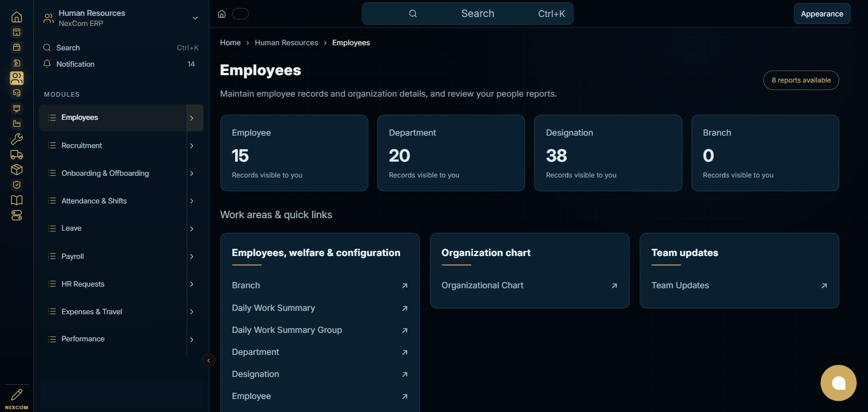Expand the Performance module chevron
The height and width of the screenshot is (412, 868).
(x=192, y=340)
